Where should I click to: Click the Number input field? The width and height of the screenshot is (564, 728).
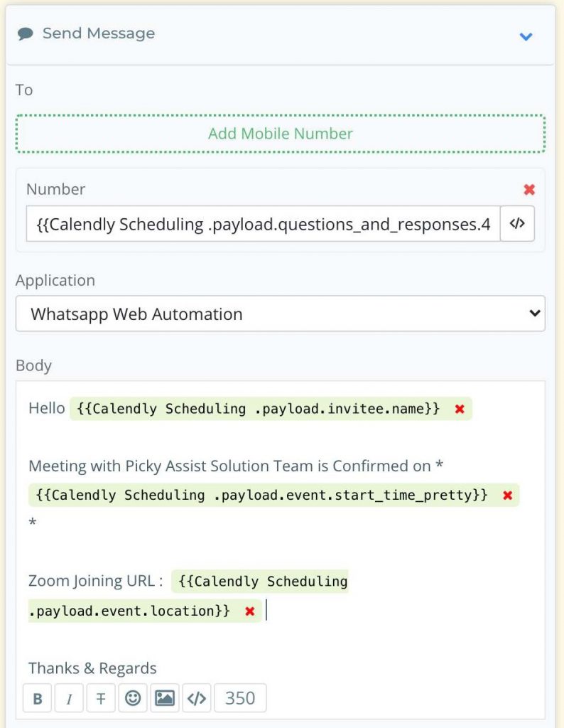(263, 224)
